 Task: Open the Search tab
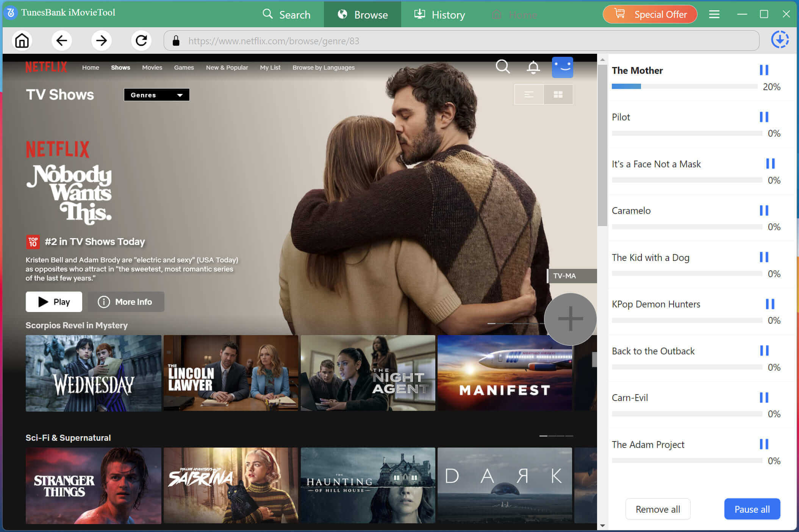[x=286, y=14]
